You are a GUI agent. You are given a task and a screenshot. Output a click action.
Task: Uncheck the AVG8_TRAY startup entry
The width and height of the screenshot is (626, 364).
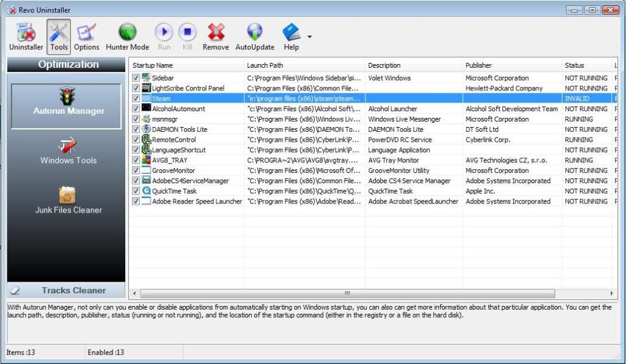click(136, 160)
